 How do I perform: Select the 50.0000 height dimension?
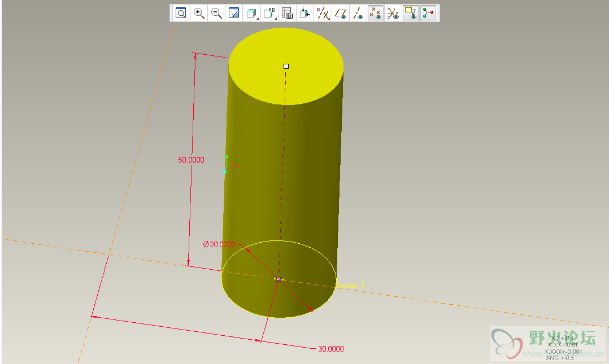191,160
